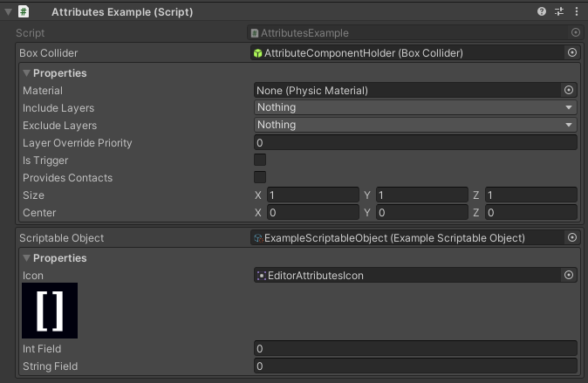Click the Center property label
588x383 pixels.
click(x=39, y=213)
